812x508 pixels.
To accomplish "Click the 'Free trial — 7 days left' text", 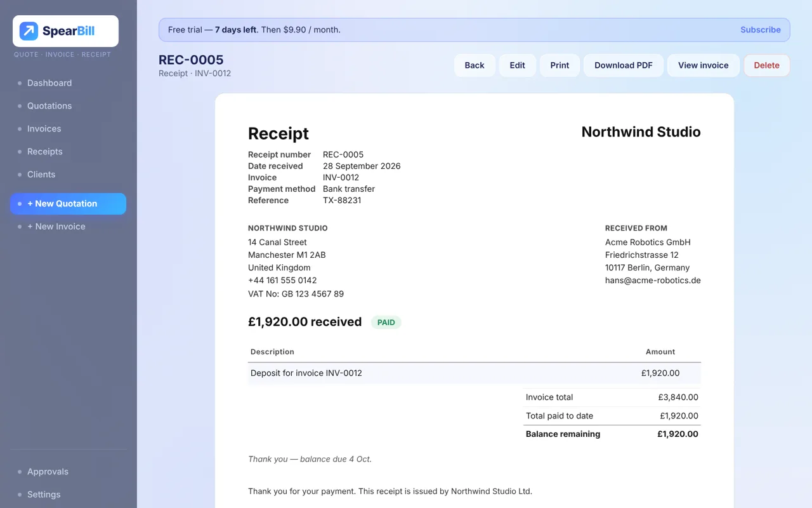I will (213, 30).
